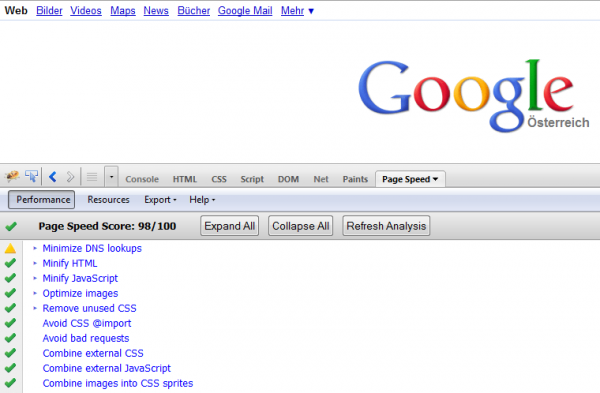Open the News link
The image size is (600, 393).
tap(156, 11)
